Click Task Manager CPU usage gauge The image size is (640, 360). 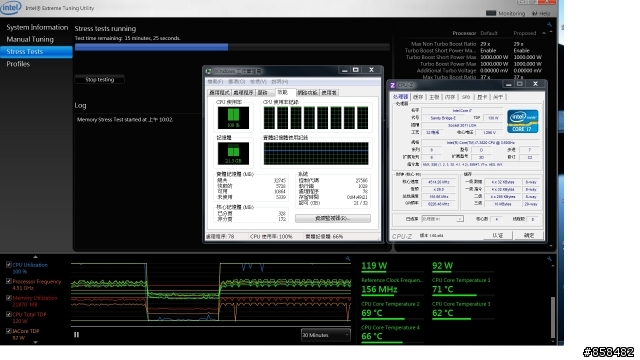233,118
